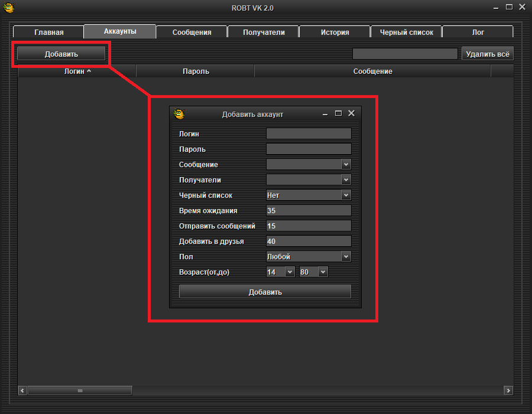Maximize the Добавить аккаунт dialog

click(x=338, y=113)
